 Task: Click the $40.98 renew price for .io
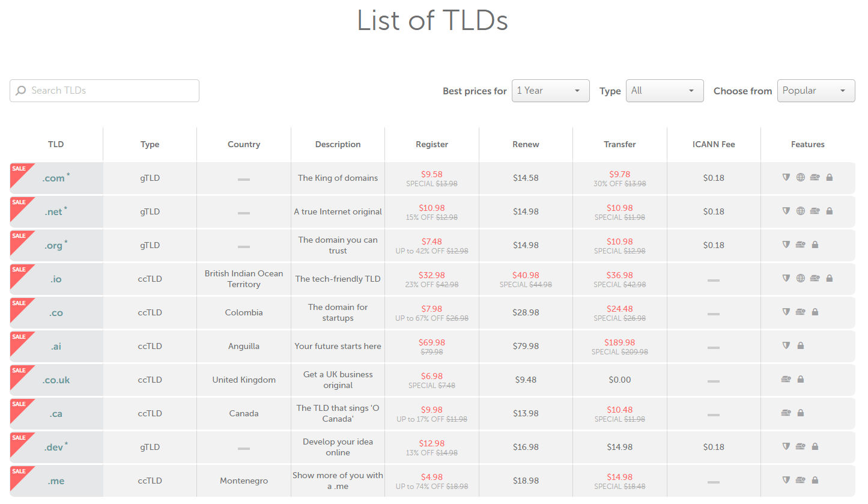click(526, 275)
